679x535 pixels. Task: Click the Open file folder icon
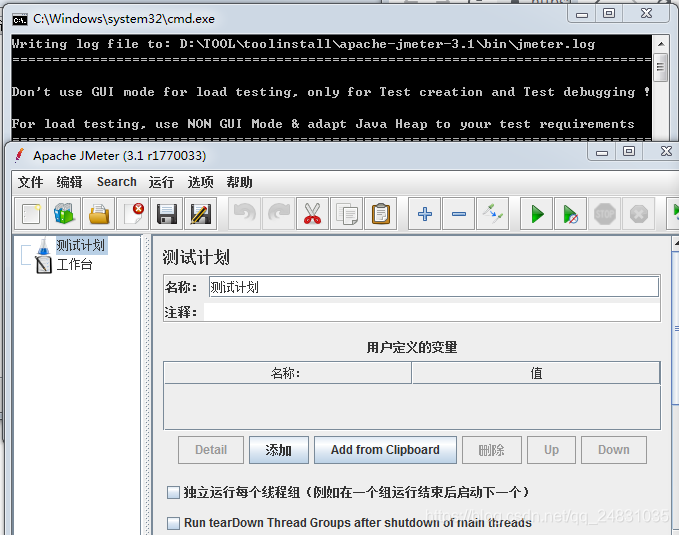(99, 214)
